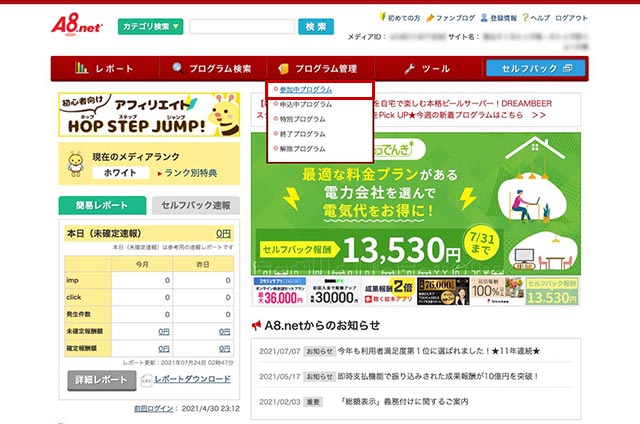
Task: Click the click row label
Action: coord(74,297)
